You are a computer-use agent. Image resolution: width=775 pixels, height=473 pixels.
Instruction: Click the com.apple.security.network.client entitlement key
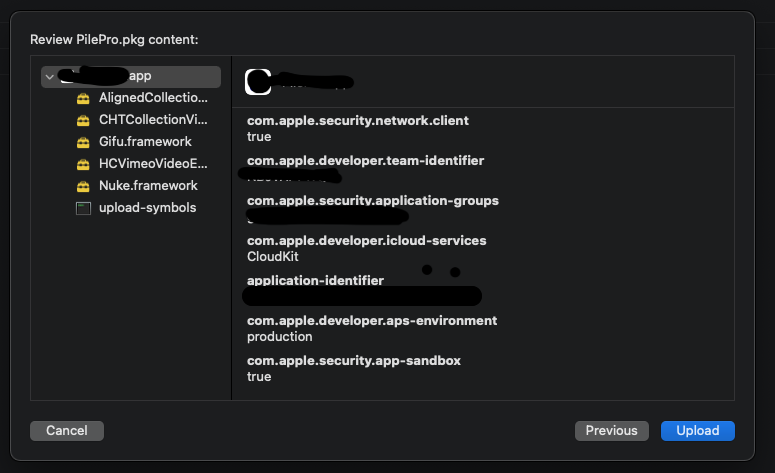point(357,121)
